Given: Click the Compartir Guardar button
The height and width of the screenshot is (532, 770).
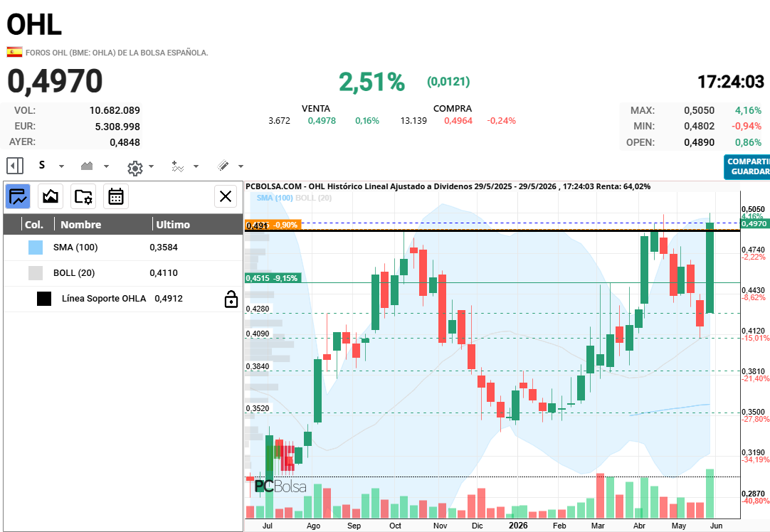Looking at the screenshot, I should pyautogui.click(x=747, y=167).
